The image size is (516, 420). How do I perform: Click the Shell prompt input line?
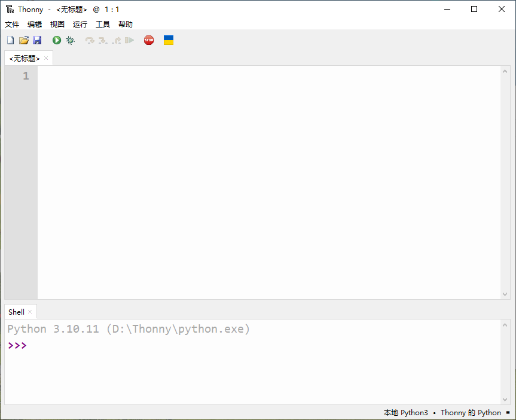coord(253,346)
